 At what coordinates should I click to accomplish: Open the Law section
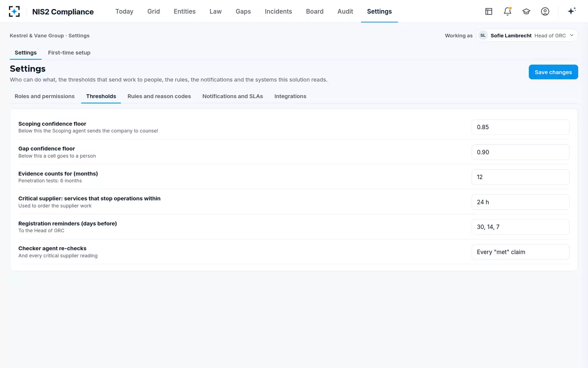(x=216, y=11)
